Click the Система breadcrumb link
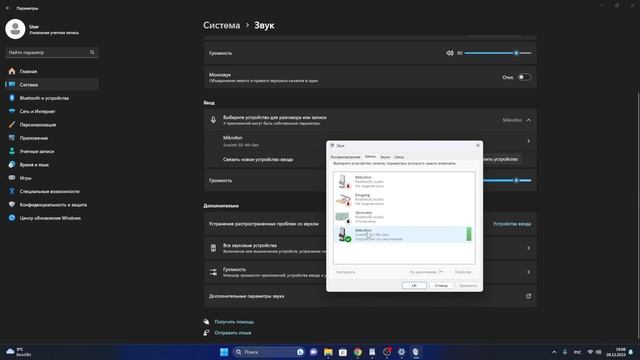This screenshot has height=360, width=640. coord(222,25)
